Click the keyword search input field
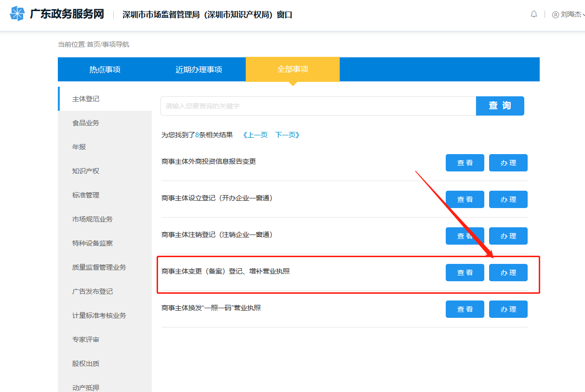This screenshot has height=392, width=585. pos(318,106)
